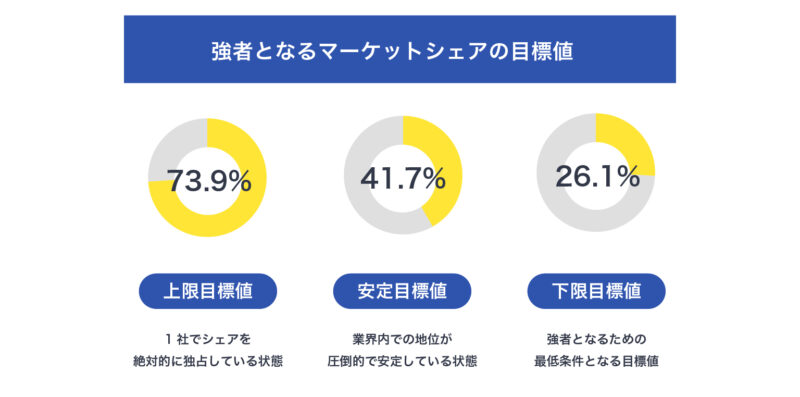Select the 下限目標値 pill button

click(x=596, y=291)
